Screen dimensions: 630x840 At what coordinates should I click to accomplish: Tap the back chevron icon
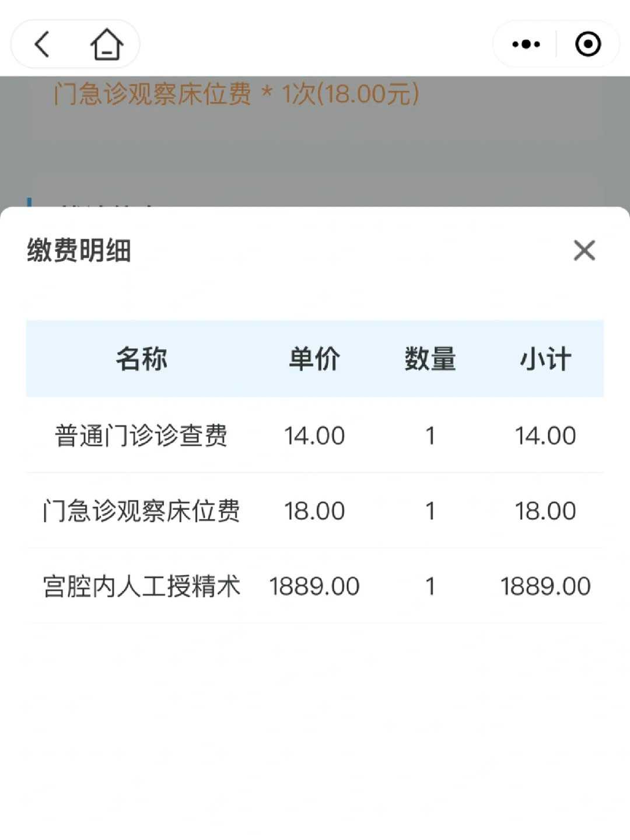(x=41, y=44)
